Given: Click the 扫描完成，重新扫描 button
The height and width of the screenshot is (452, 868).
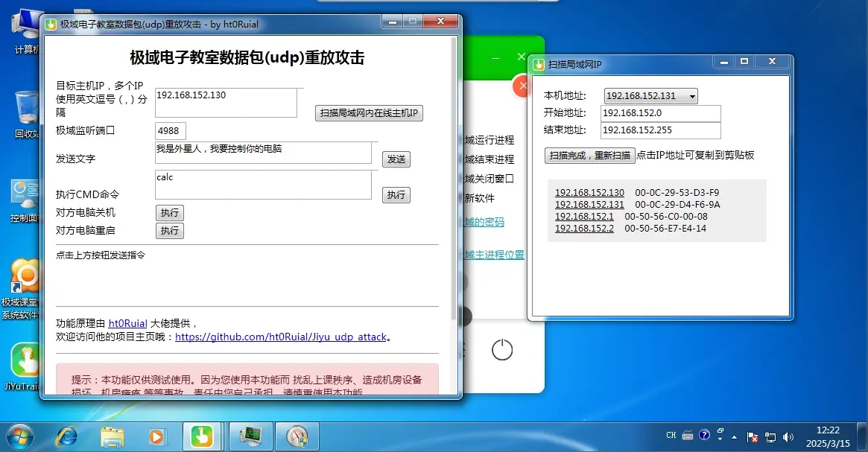Looking at the screenshot, I should [x=589, y=156].
